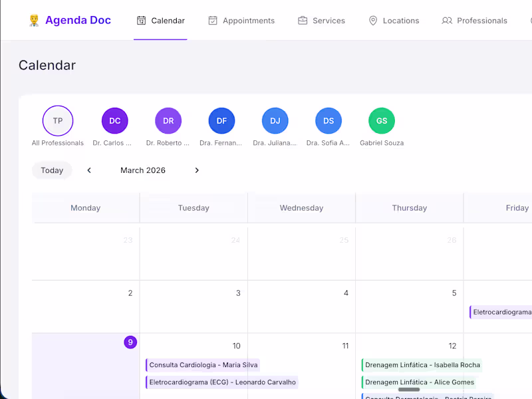Click the Services briefcase icon

303,21
